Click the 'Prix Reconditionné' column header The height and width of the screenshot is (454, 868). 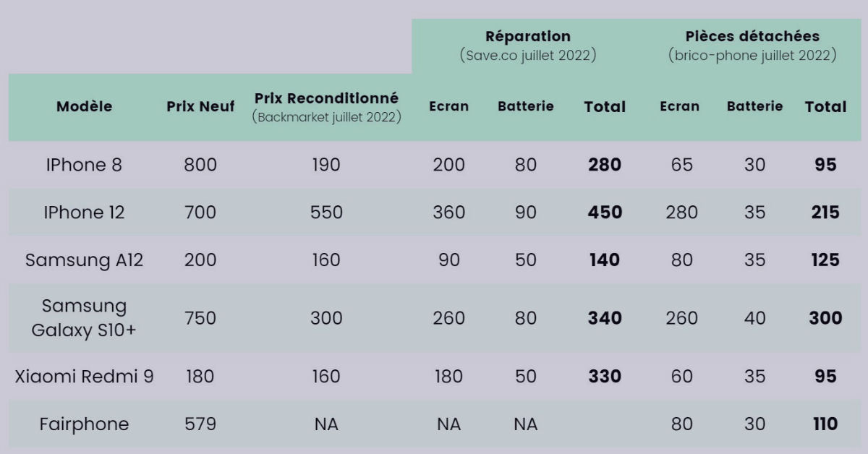coord(326,98)
